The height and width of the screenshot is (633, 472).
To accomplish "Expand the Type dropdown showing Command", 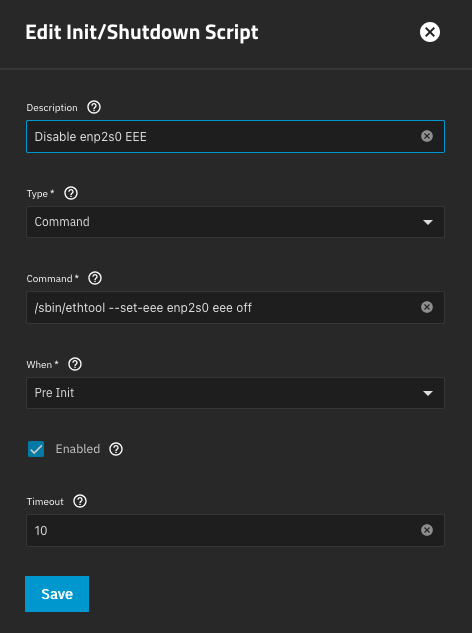I will point(235,222).
